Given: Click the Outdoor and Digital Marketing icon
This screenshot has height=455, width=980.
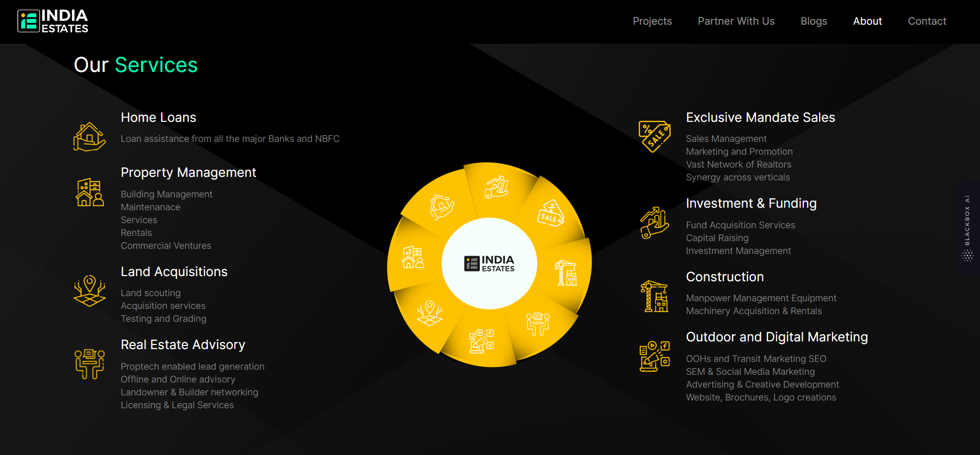Looking at the screenshot, I should tap(654, 356).
